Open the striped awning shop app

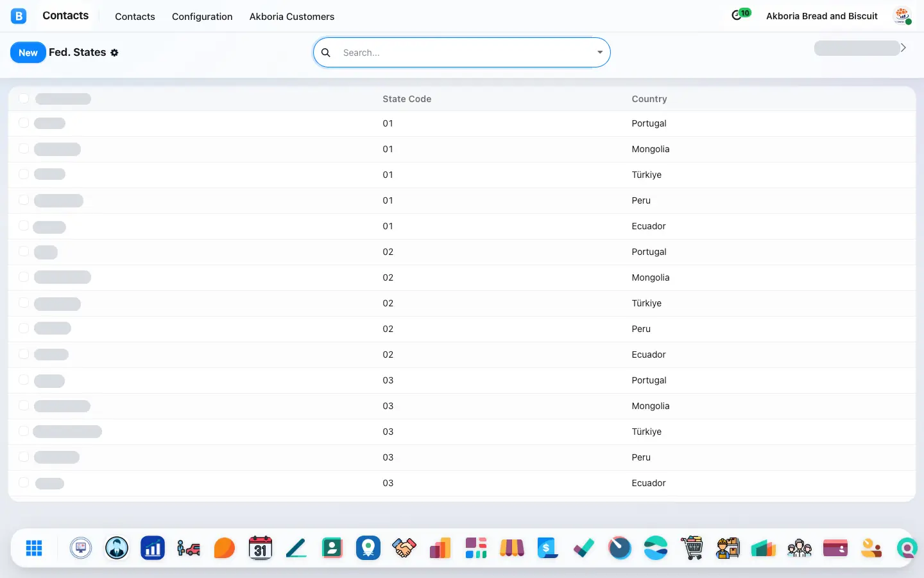pos(512,548)
